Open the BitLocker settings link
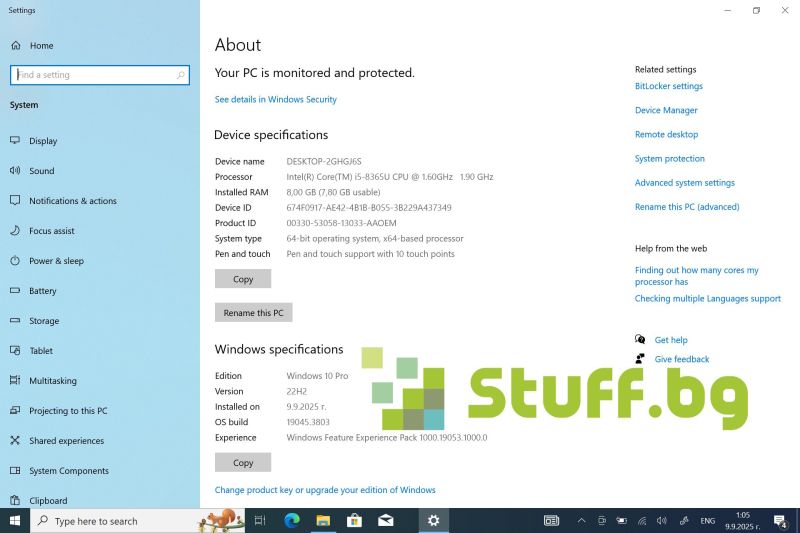The image size is (800, 533). [668, 87]
